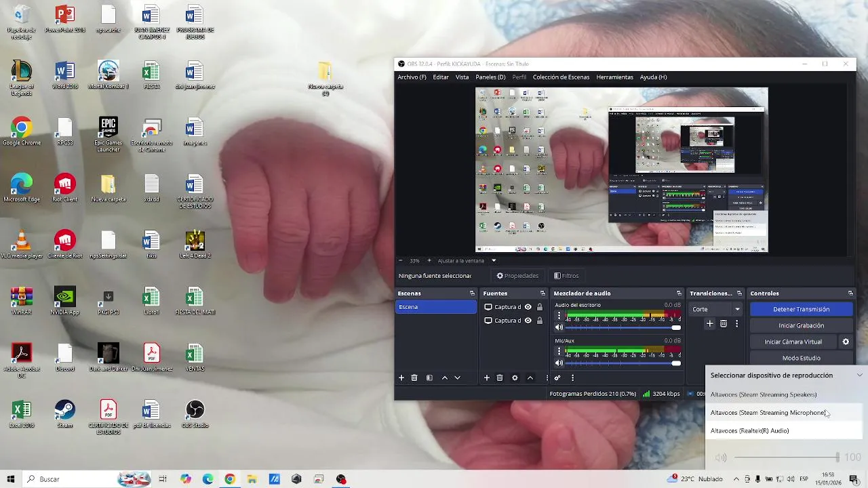
Task: Toggle lock on lower Captura source
Action: pos(540,321)
